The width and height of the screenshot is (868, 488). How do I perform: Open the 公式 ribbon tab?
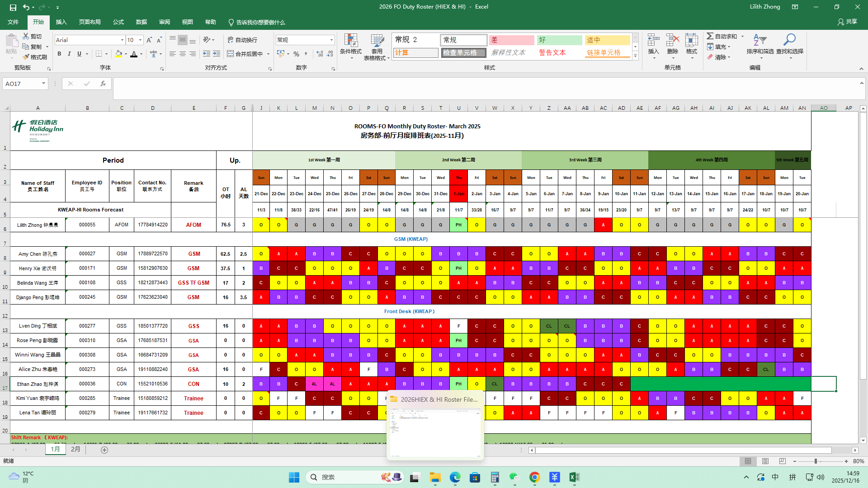[x=118, y=22]
